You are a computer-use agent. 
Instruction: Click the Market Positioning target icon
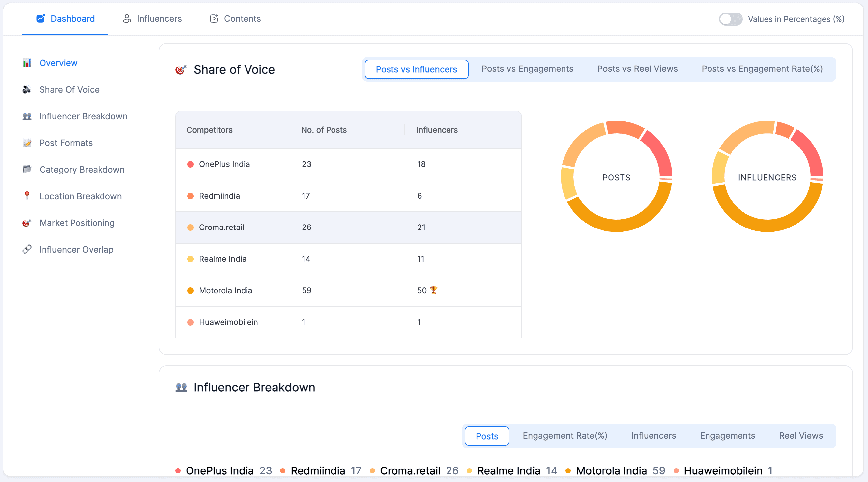pos(27,223)
